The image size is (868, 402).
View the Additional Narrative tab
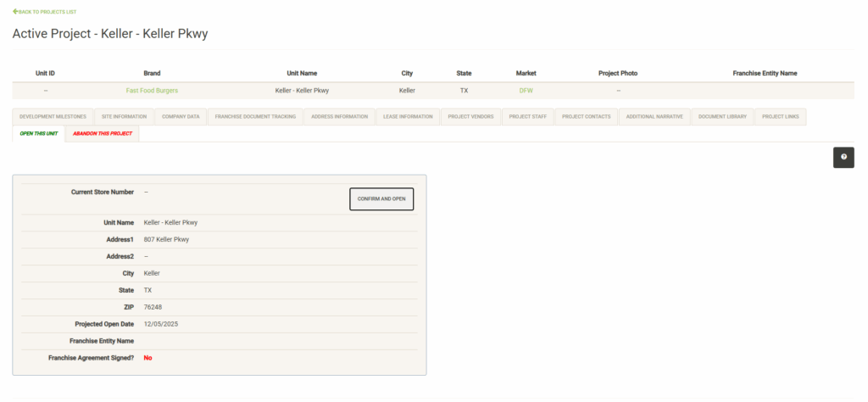point(654,116)
